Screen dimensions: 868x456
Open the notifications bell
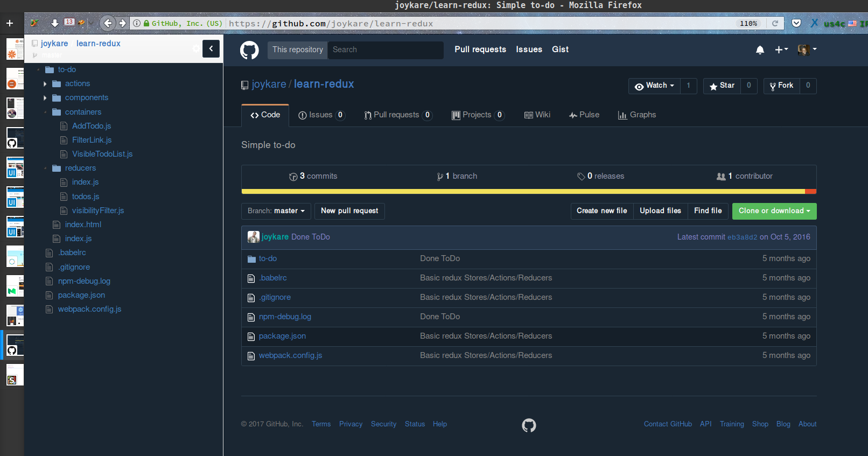point(760,50)
